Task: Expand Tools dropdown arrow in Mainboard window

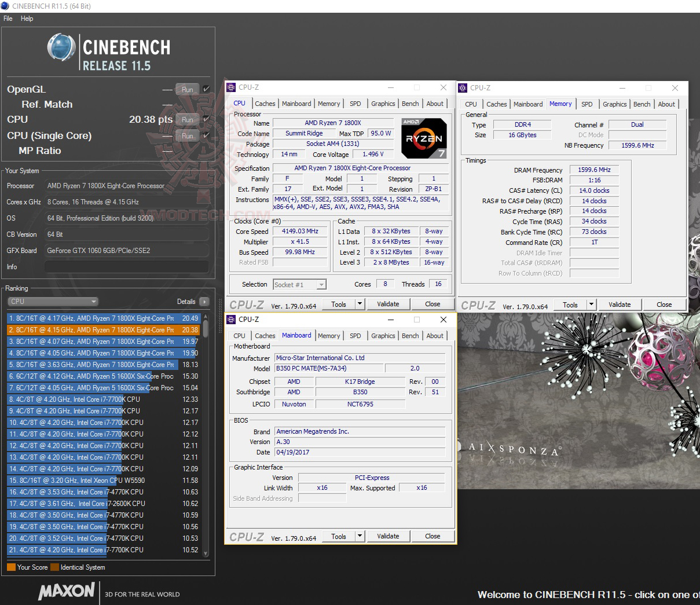Action: coord(360,536)
